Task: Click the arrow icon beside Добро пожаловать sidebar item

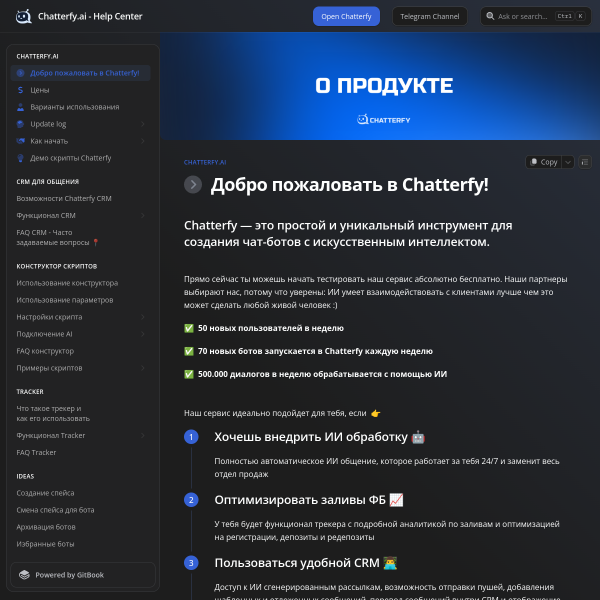Action: pyautogui.click(x=20, y=73)
